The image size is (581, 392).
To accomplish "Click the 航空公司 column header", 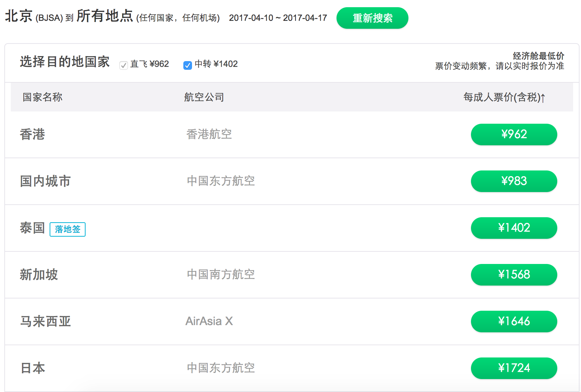I will pos(204,97).
